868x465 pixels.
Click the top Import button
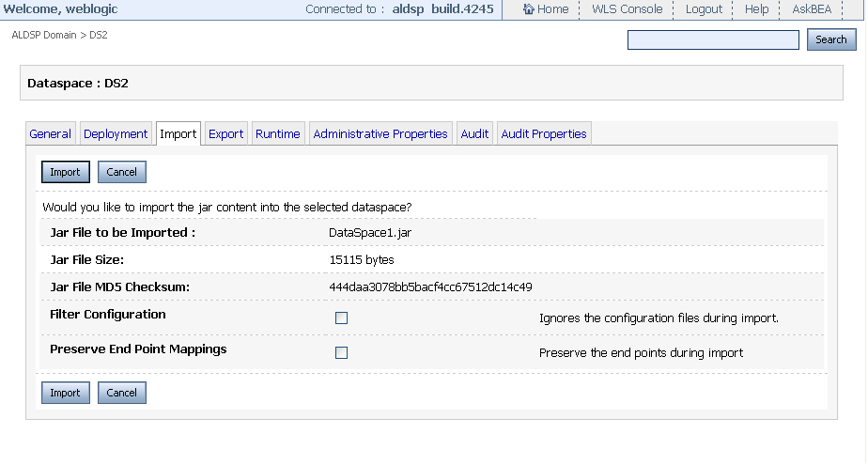pyautogui.click(x=66, y=172)
